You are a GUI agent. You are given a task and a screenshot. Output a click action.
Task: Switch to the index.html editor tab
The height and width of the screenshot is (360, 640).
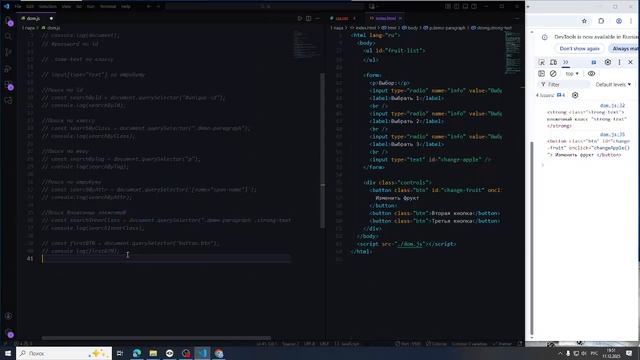(386, 18)
